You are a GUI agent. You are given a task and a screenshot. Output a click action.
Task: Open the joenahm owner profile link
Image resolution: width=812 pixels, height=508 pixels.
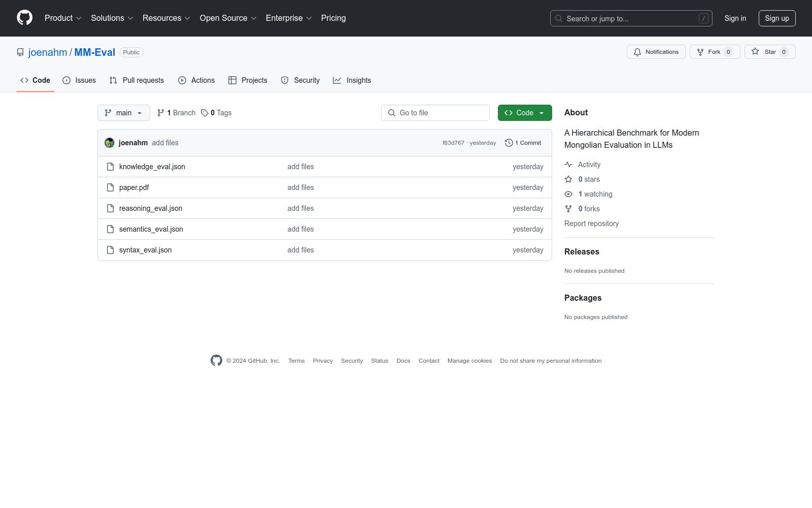[x=48, y=52]
